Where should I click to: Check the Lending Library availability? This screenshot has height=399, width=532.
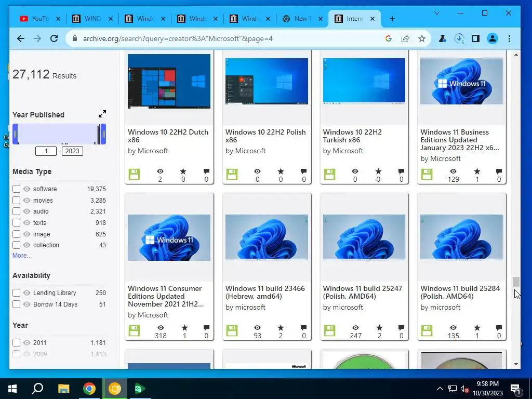(x=16, y=293)
